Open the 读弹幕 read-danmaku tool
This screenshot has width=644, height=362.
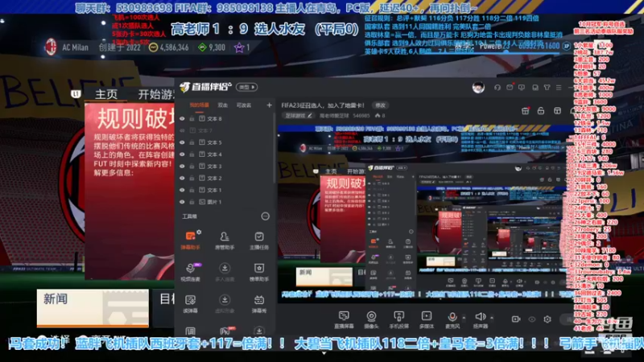[x=190, y=304]
